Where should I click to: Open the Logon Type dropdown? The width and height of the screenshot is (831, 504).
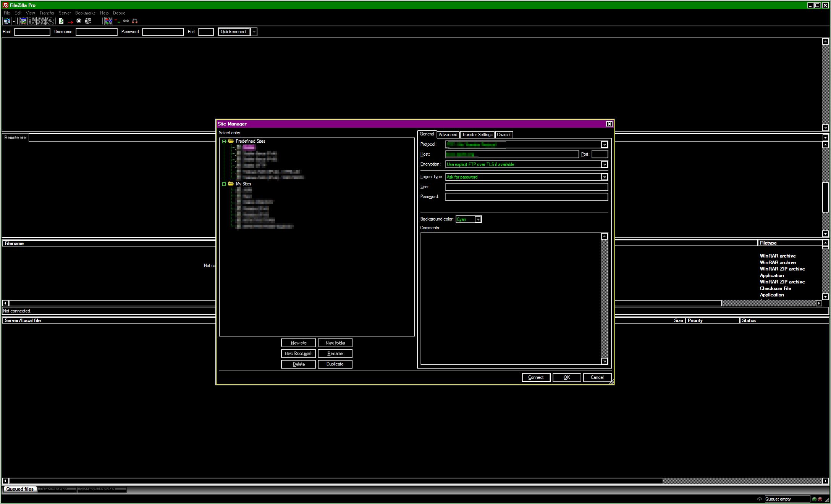pos(604,177)
